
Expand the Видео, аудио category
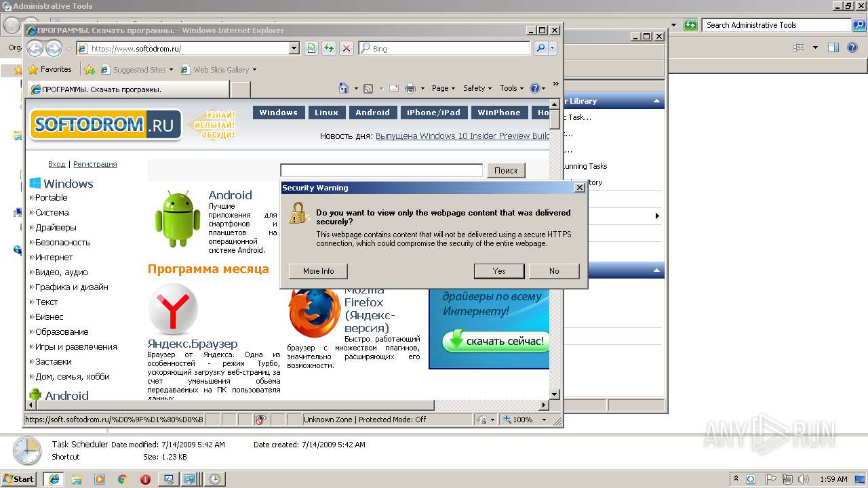[x=61, y=272]
